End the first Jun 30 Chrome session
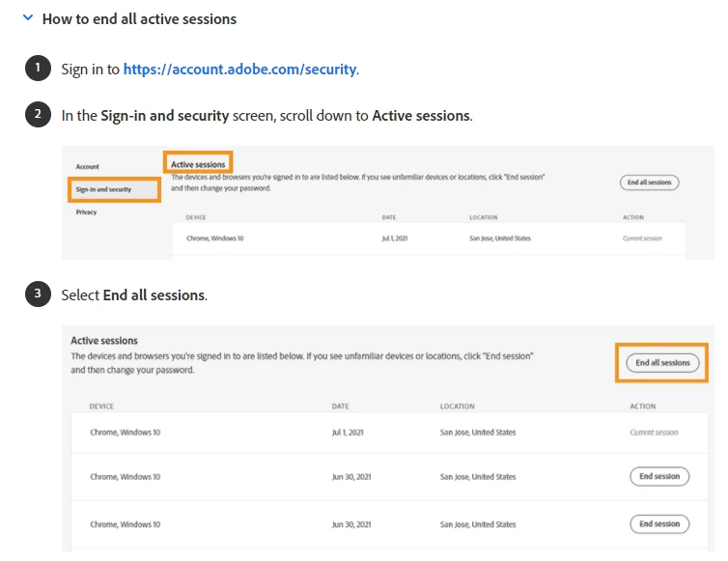This screenshot has width=728, height=561. pos(659,476)
